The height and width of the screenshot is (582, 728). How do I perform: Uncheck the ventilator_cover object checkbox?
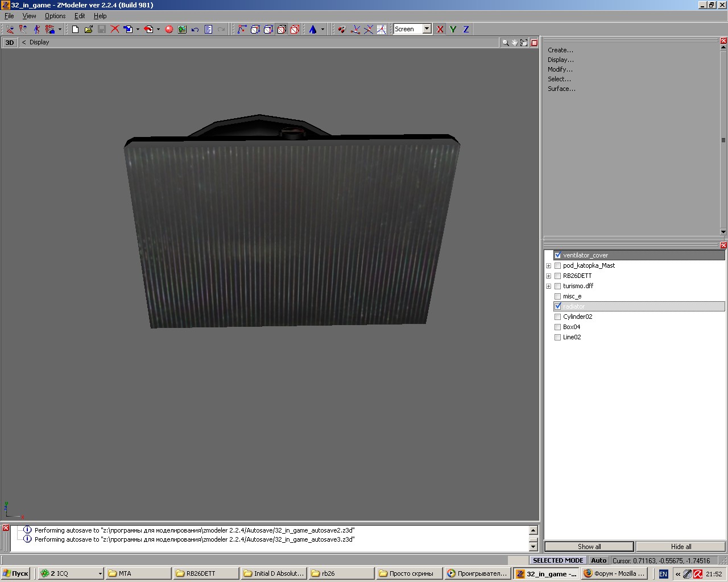557,255
